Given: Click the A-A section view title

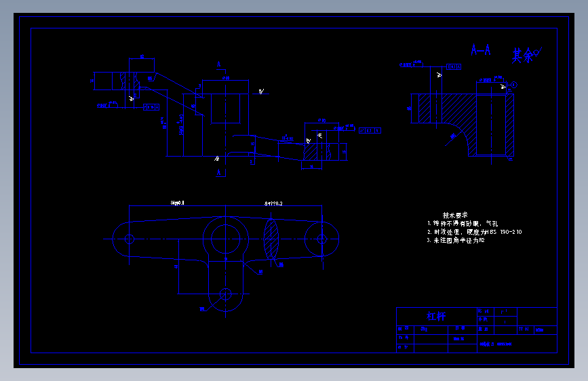Looking at the screenshot, I should [x=480, y=50].
